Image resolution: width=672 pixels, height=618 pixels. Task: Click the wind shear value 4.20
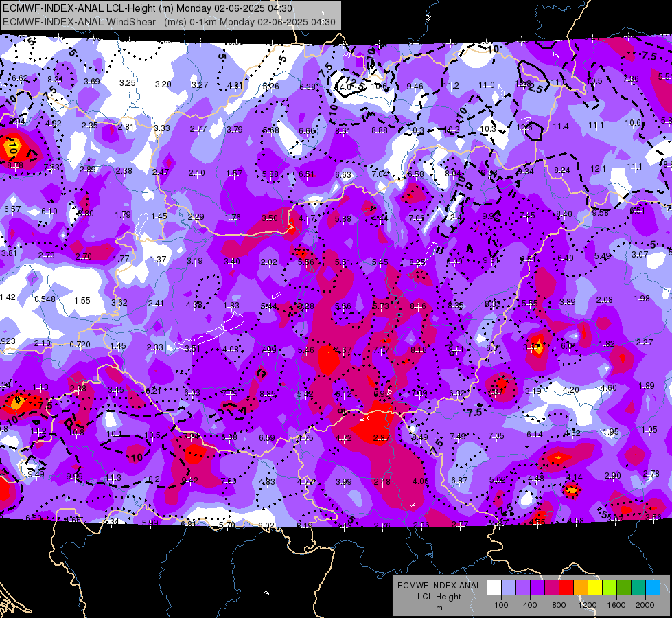click(571, 389)
